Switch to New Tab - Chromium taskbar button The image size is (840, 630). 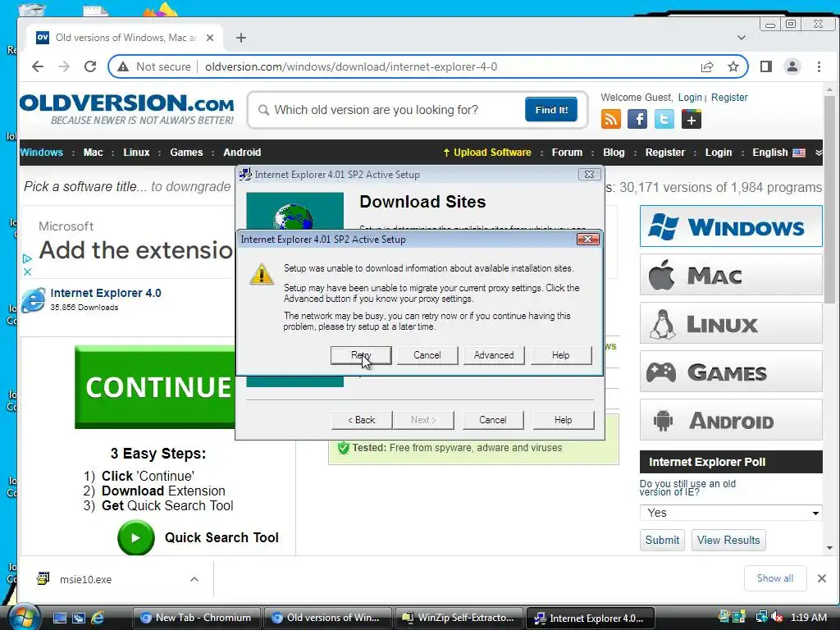pos(197,618)
